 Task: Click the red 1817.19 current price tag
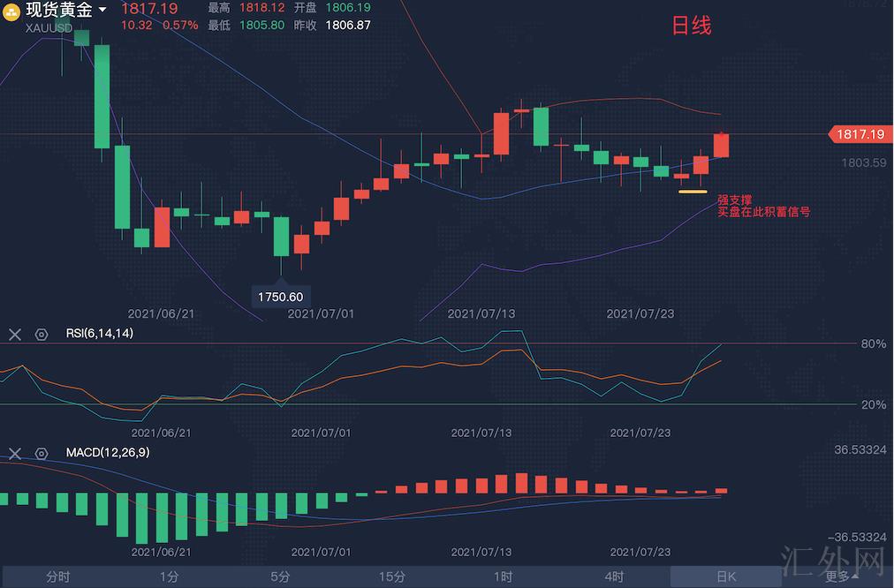click(x=858, y=134)
